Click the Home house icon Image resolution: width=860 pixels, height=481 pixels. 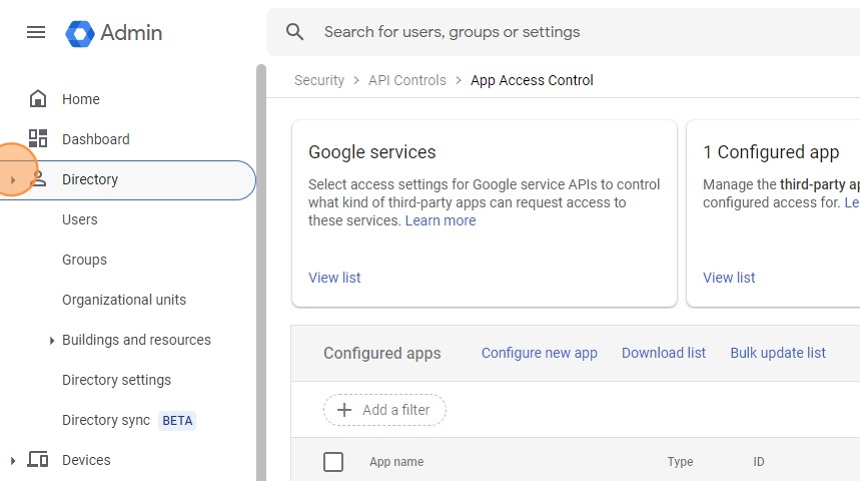point(38,99)
